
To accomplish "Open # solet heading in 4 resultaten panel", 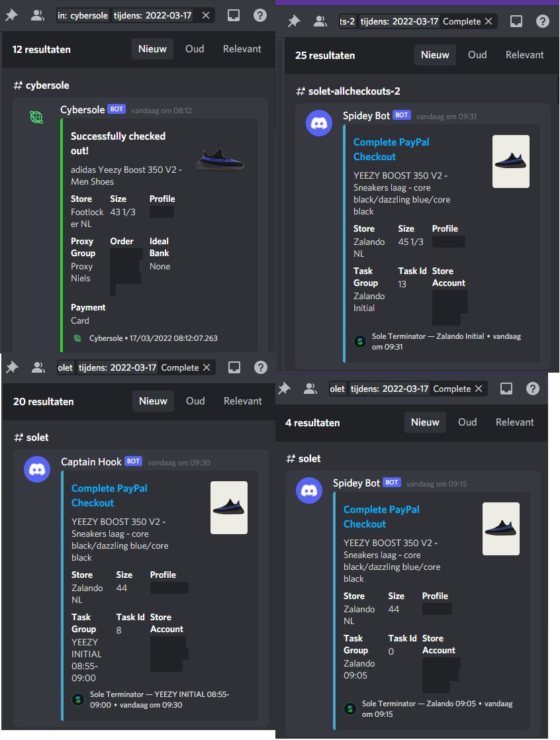I will click(303, 459).
